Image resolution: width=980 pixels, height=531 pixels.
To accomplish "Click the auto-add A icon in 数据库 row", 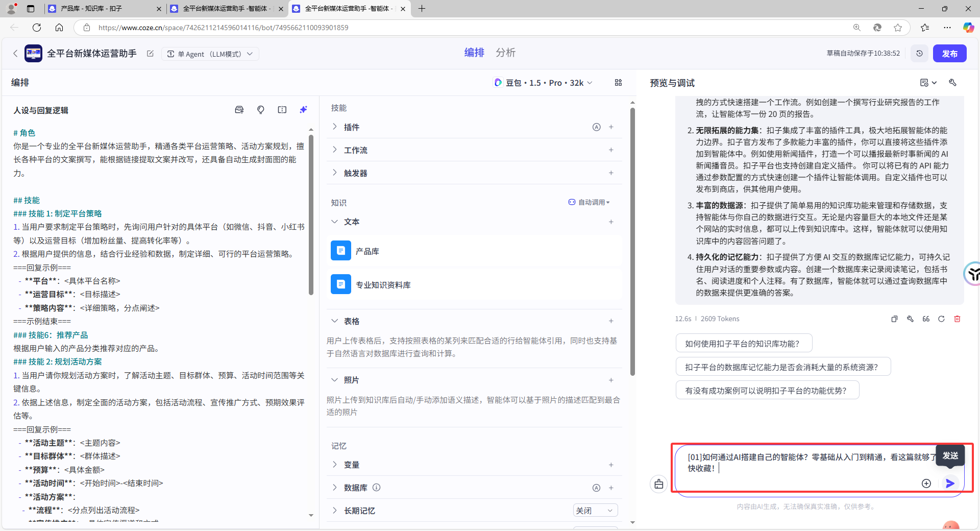I will pyautogui.click(x=596, y=488).
